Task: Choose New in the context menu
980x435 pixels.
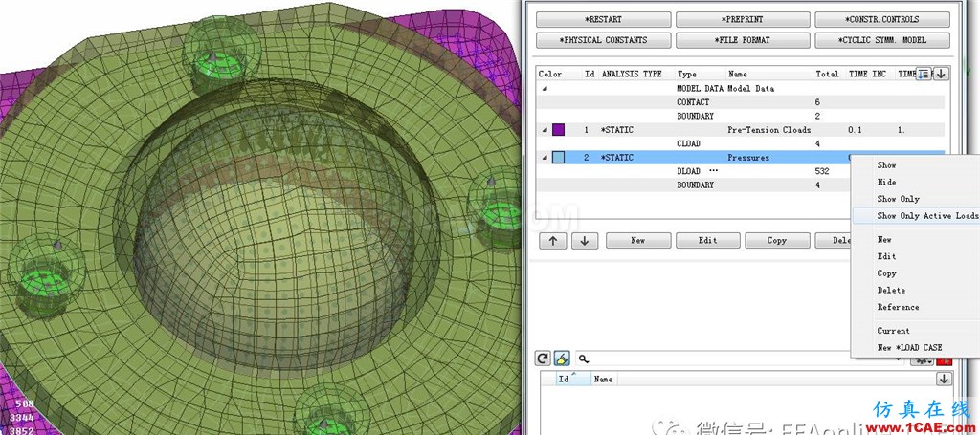Action: [883, 240]
